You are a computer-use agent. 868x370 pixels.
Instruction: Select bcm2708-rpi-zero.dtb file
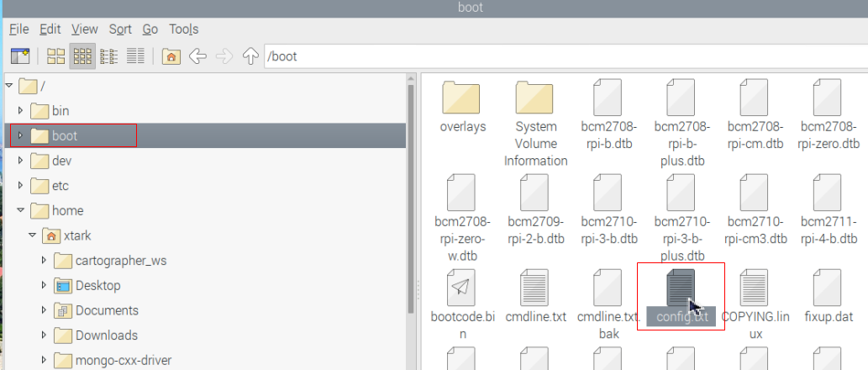[829, 114]
